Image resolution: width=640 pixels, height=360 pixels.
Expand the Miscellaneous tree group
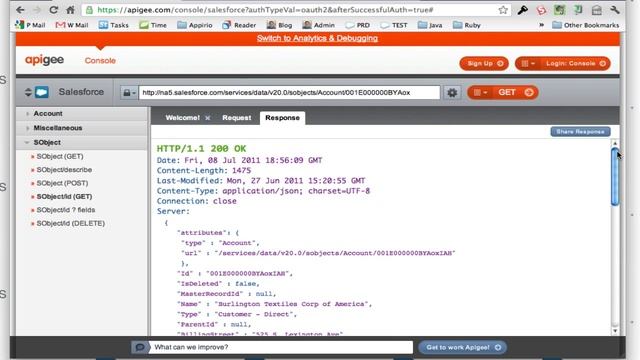click(x=82, y=128)
